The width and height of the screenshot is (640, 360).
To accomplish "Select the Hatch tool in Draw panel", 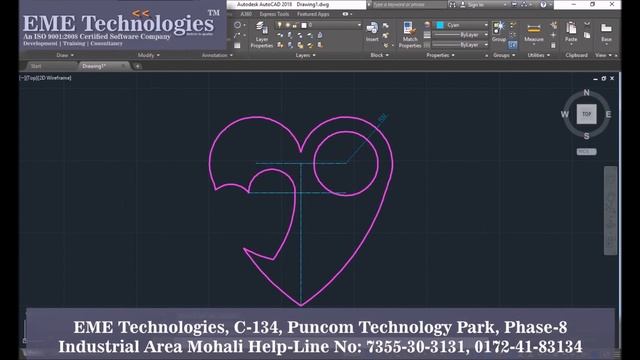I will (x=237, y=45).
